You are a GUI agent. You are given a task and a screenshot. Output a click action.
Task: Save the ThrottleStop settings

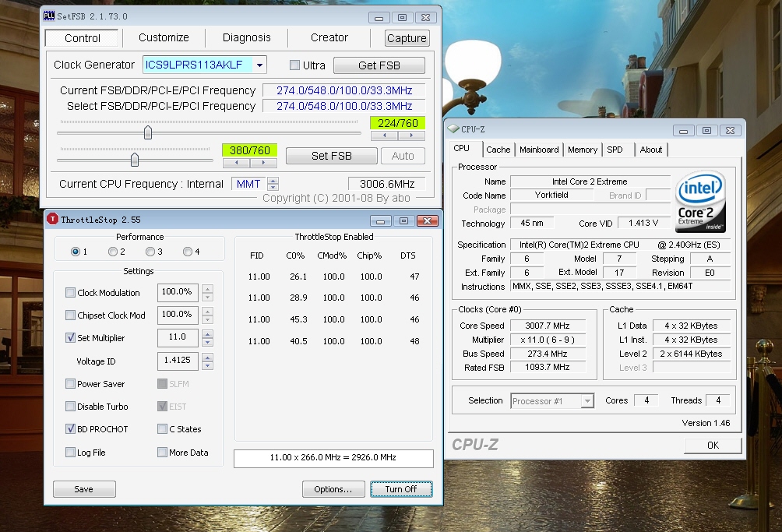tap(84, 489)
